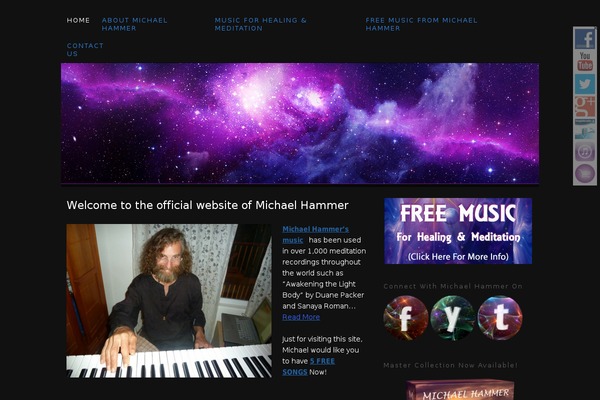Go to the Home menu item

pos(78,20)
